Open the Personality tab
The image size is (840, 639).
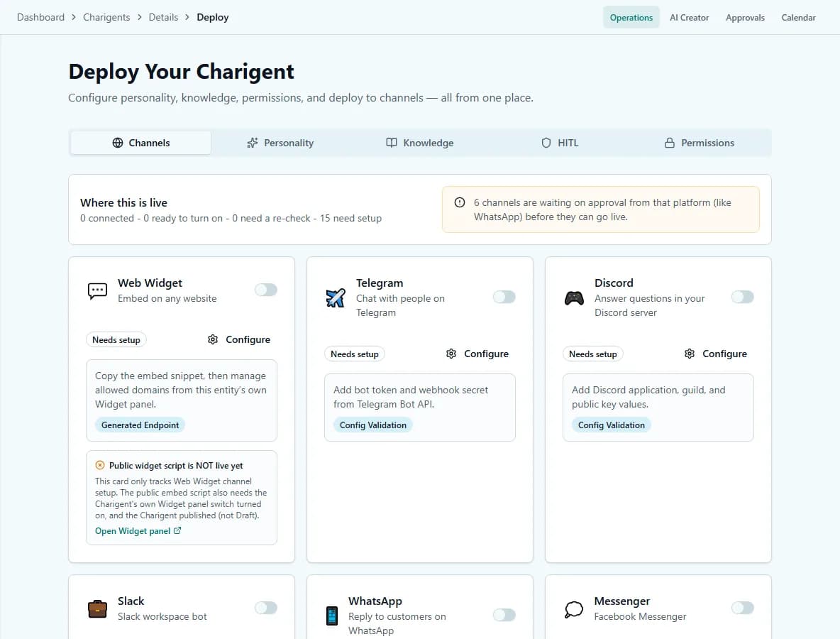pyautogui.click(x=280, y=143)
